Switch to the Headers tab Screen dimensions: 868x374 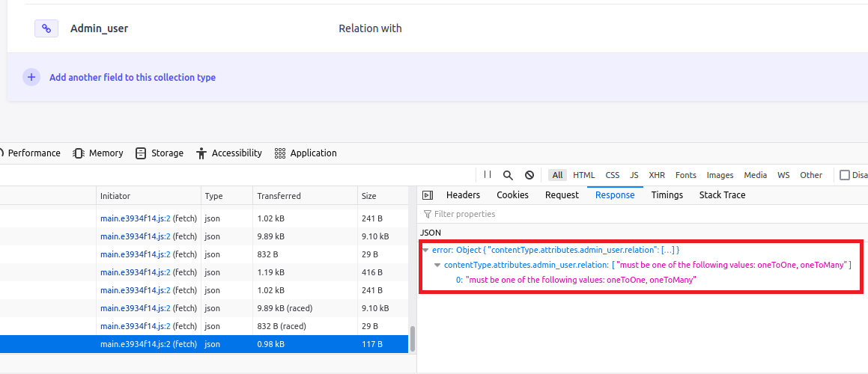(x=464, y=194)
